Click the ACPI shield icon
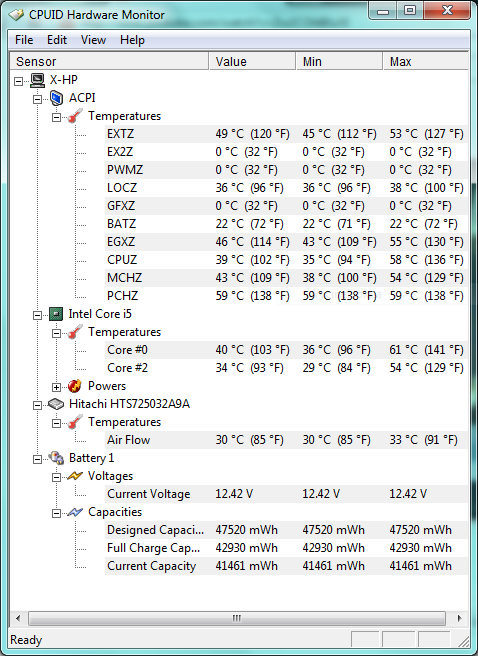The image size is (478, 656). pos(56,98)
